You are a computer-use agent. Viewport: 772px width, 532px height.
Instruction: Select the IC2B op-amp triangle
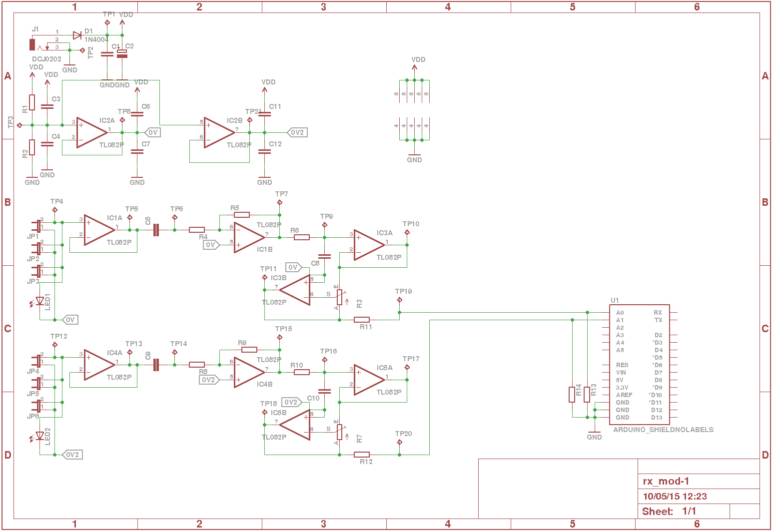coord(219,132)
